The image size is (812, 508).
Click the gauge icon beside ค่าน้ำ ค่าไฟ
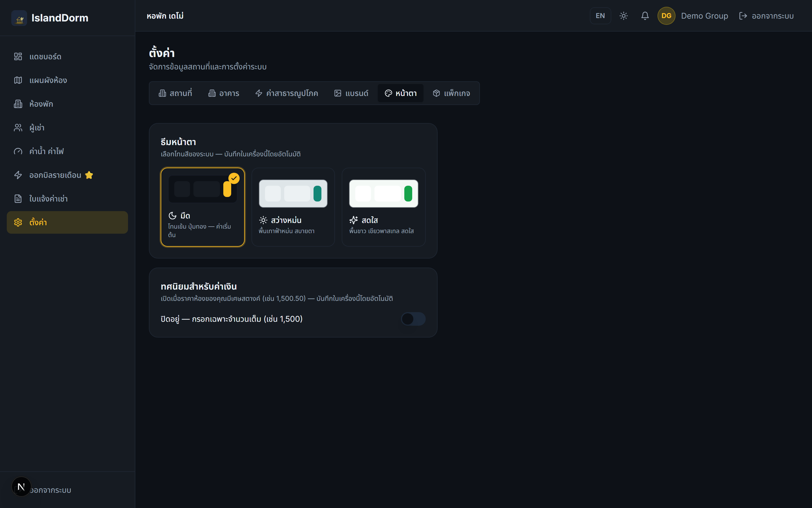tap(18, 151)
